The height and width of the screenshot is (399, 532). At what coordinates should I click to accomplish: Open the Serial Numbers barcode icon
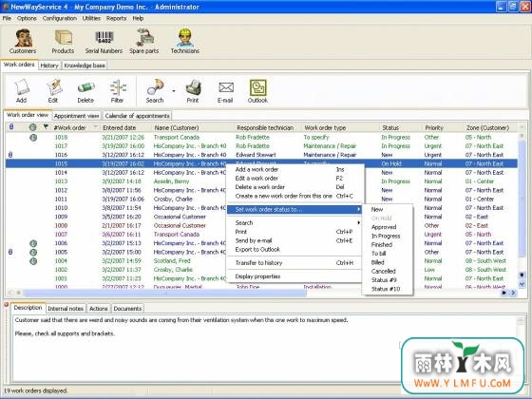(x=104, y=42)
